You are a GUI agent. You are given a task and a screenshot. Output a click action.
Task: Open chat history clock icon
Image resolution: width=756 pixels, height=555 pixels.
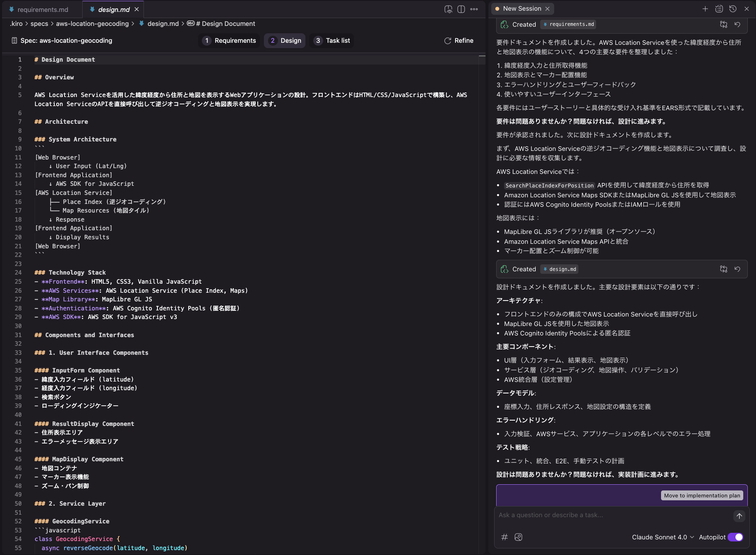[x=733, y=9]
